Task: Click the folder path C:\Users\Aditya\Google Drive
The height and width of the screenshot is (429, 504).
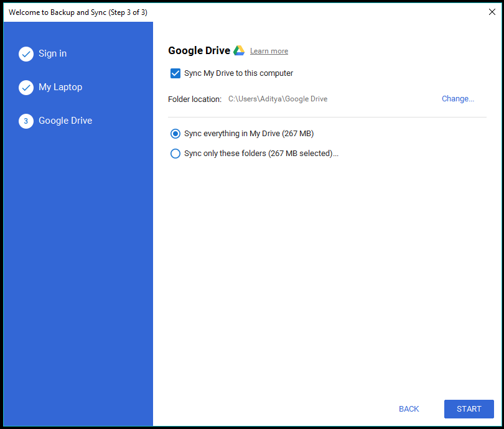Action: [x=278, y=99]
